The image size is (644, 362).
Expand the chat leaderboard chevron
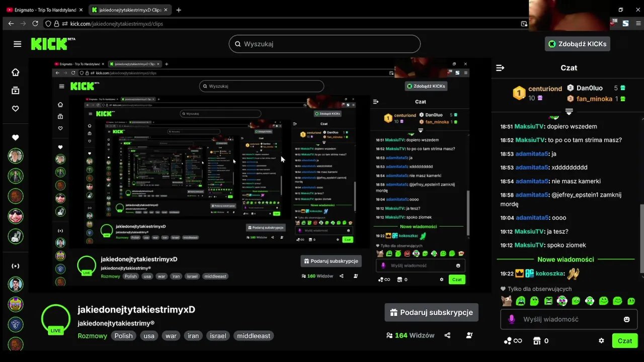tap(569, 111)
